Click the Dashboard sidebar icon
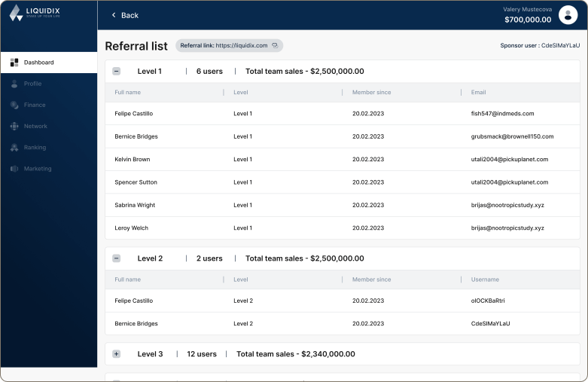The height and width of the screenshot is (382, 588). pos(14,63)
